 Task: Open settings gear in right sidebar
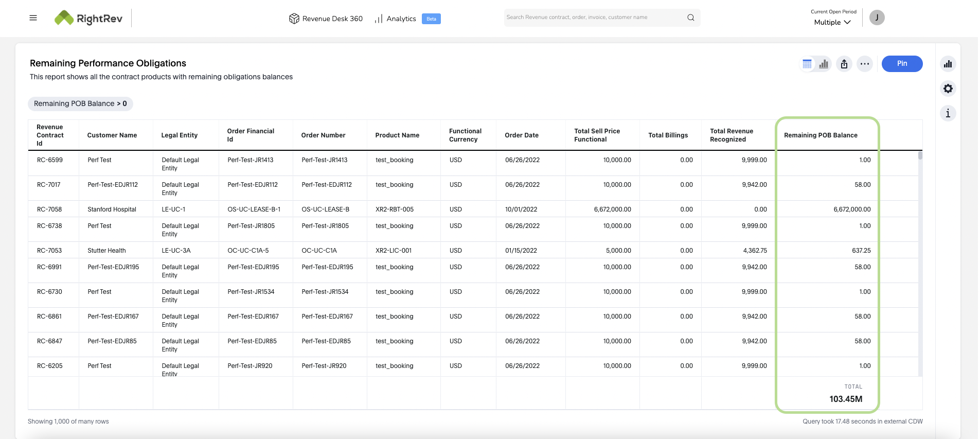coord(948,89)
